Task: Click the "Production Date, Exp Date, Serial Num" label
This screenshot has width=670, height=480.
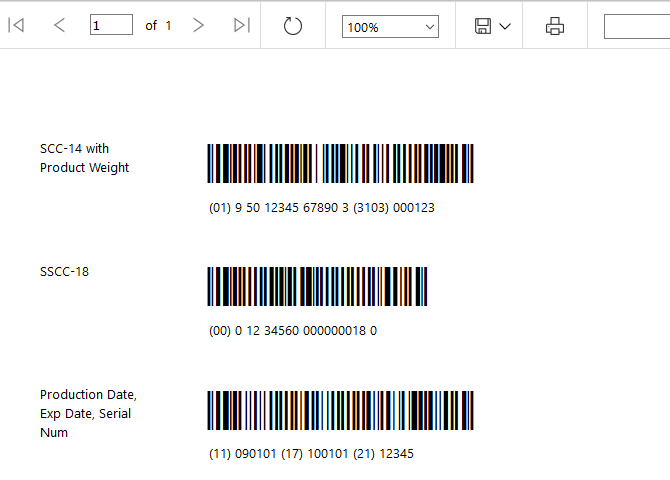Action: [88, 413]
